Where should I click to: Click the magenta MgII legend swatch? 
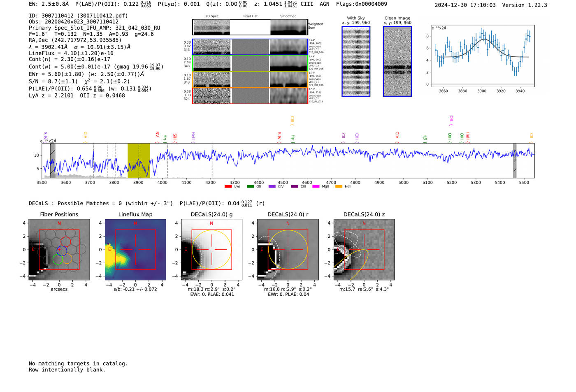pos(316,187)
